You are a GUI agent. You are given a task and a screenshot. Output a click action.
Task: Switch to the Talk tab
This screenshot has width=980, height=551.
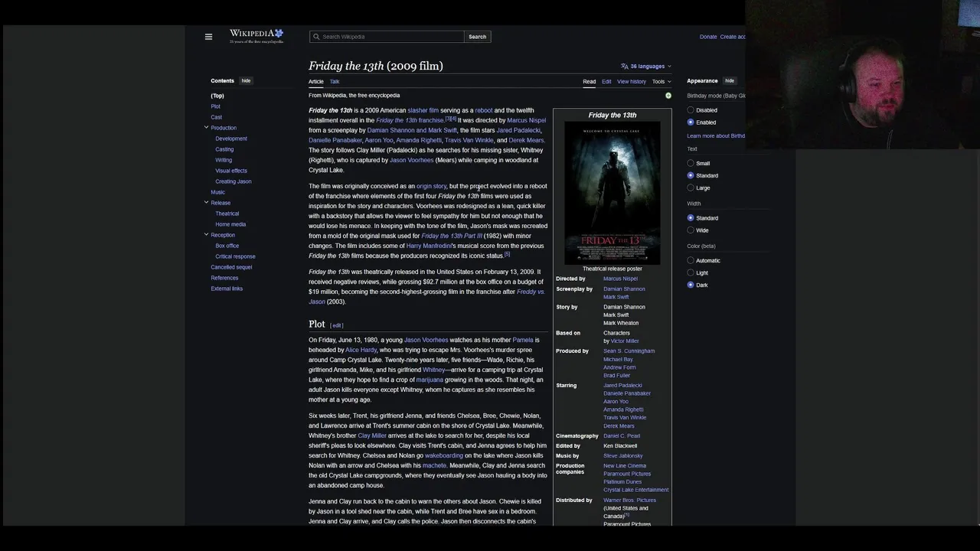coord(335,81)
